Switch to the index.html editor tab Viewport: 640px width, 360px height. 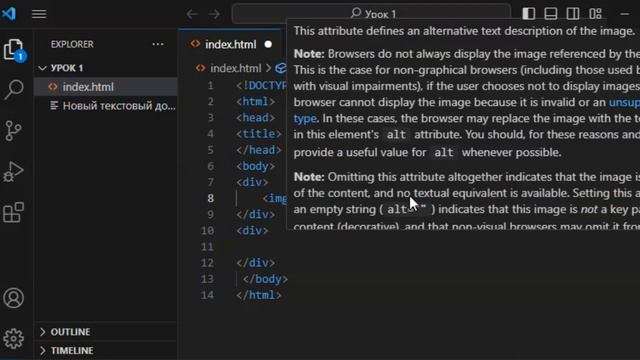click(230, 44)
